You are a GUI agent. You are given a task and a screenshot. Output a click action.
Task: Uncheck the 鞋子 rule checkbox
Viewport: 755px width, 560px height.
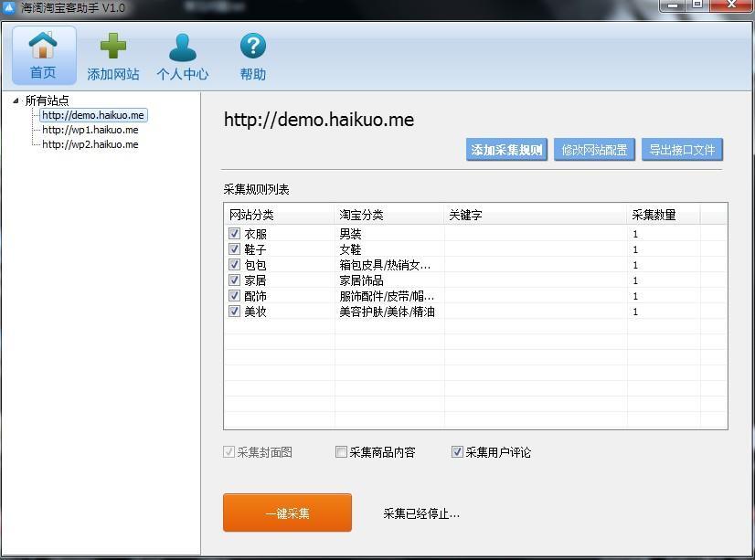(234, 248)
